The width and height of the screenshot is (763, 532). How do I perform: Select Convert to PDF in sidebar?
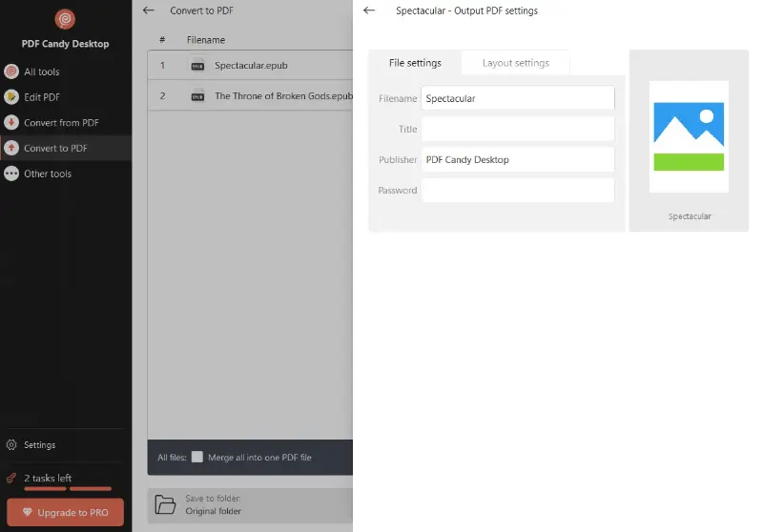point(66,148)
